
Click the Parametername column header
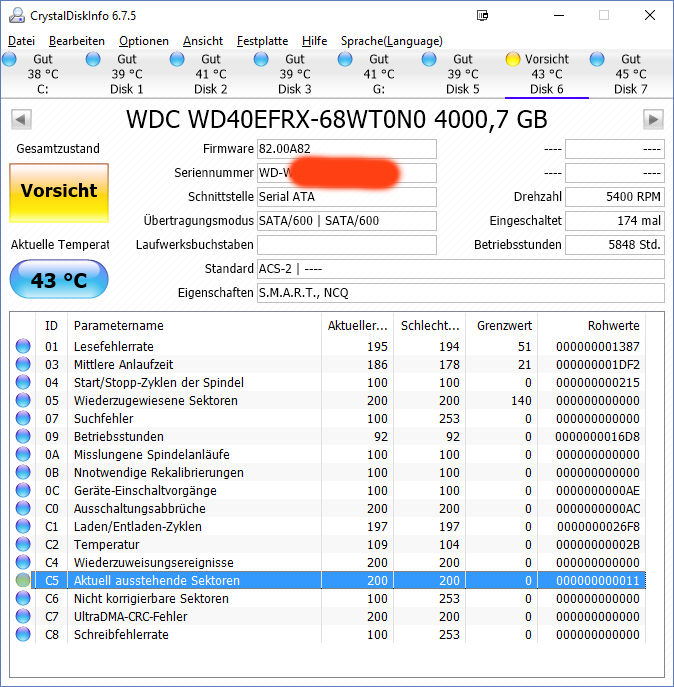pyautogui.click(x=194, y=326)
